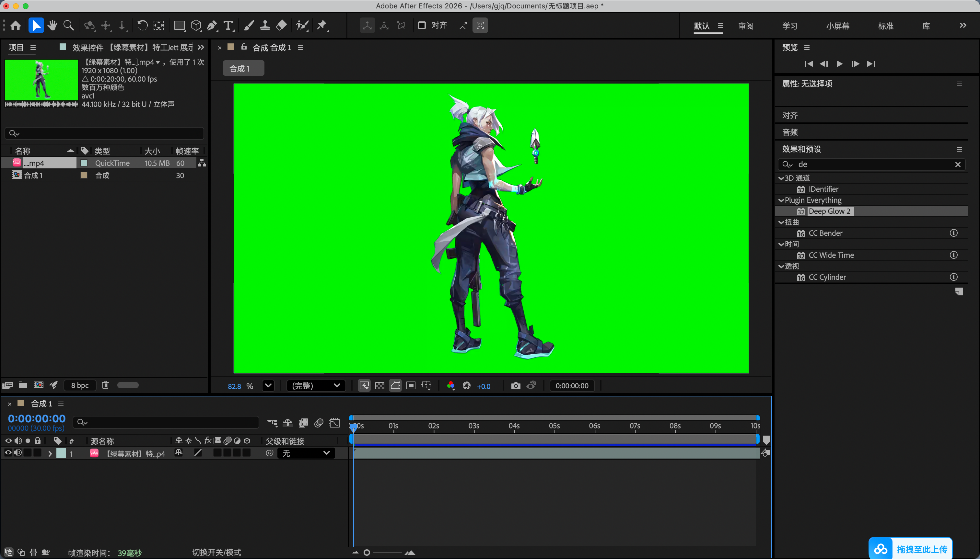
Task: Select the Horizontal Type tool
Action: 228,26
